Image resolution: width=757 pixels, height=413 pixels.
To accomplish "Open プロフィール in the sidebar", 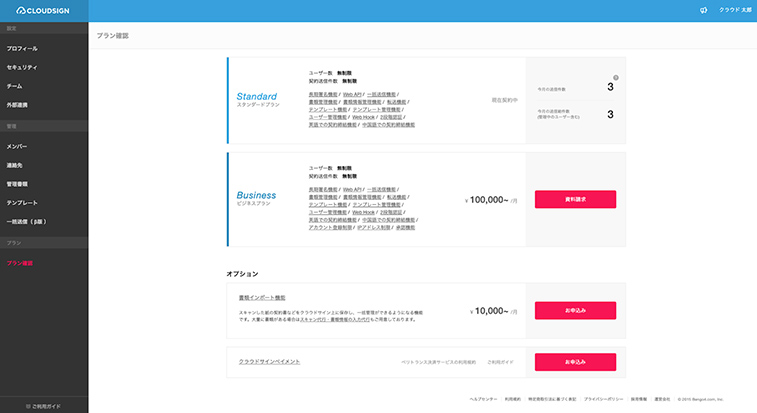I will tap(22, 48).
